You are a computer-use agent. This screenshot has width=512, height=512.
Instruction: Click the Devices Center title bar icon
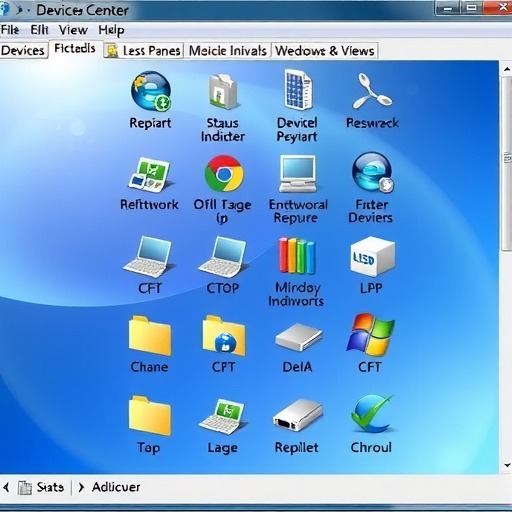[x=5, y=9]
